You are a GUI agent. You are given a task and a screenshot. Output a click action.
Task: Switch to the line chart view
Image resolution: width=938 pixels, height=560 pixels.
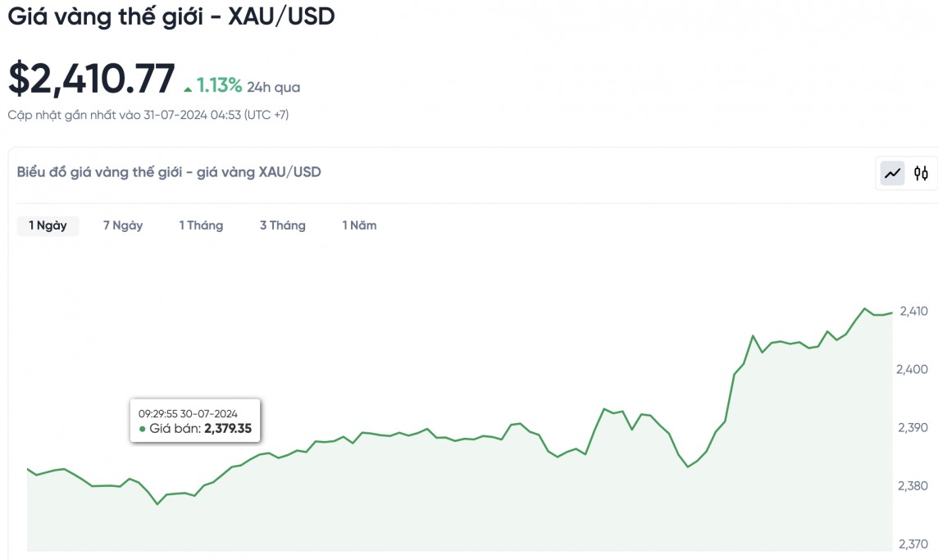click(892, 173)
